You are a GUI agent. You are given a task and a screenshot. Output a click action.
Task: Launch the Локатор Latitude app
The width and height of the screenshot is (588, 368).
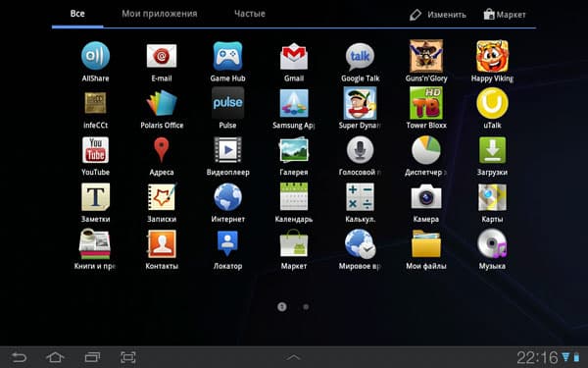(227, 244)
